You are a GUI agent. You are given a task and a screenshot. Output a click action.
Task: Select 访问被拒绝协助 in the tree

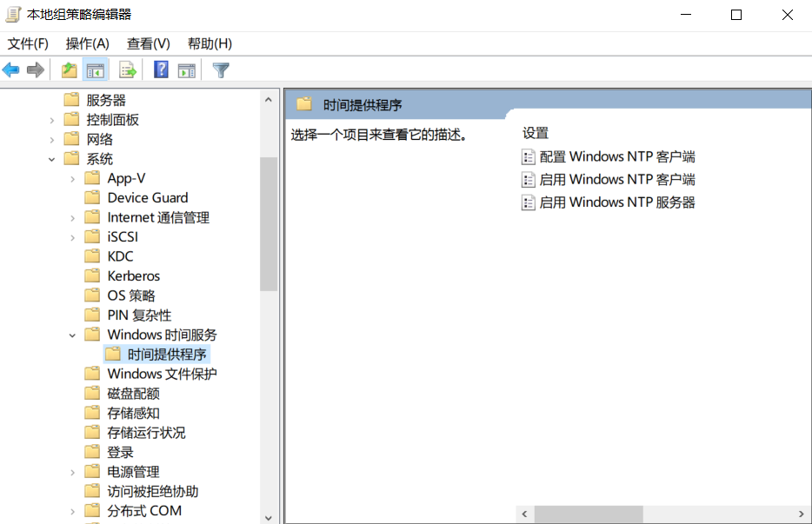153,491
